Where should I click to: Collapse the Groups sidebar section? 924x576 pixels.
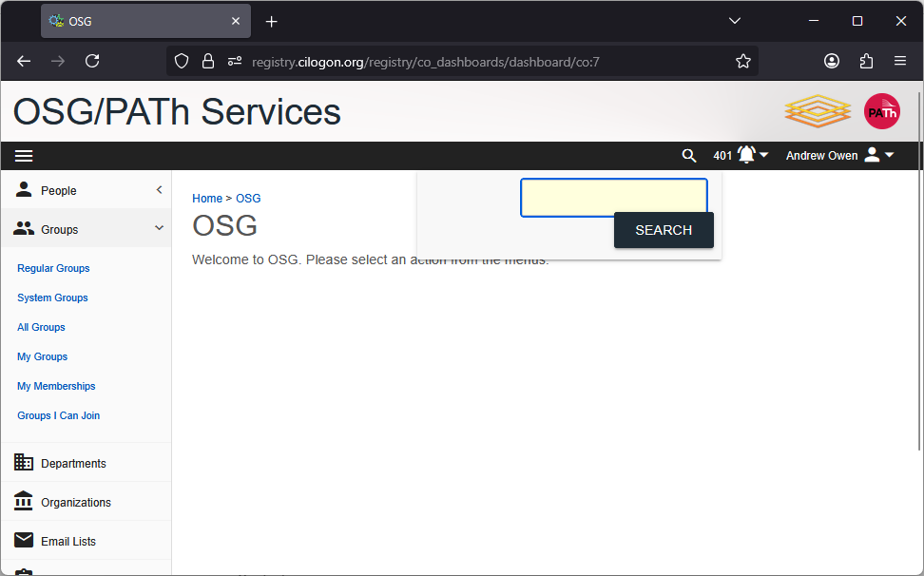click(159, 228)
